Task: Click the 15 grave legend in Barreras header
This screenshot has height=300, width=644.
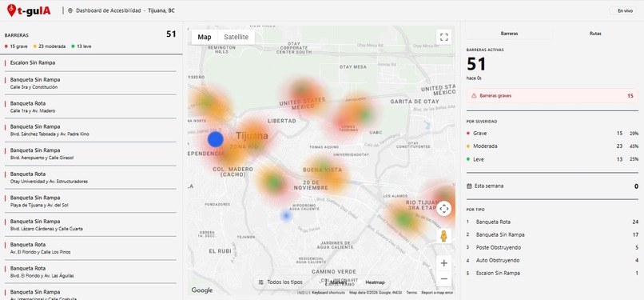Action: coord(16,46)
